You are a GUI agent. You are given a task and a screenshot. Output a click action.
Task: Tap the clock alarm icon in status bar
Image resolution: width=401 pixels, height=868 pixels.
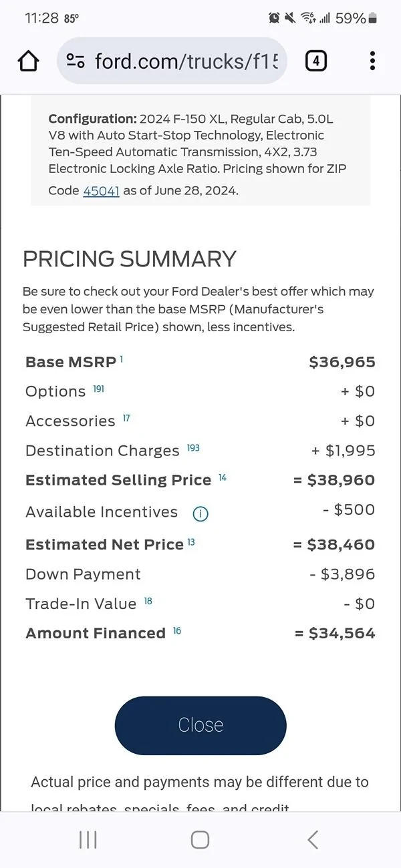click(x=274, y=18)
